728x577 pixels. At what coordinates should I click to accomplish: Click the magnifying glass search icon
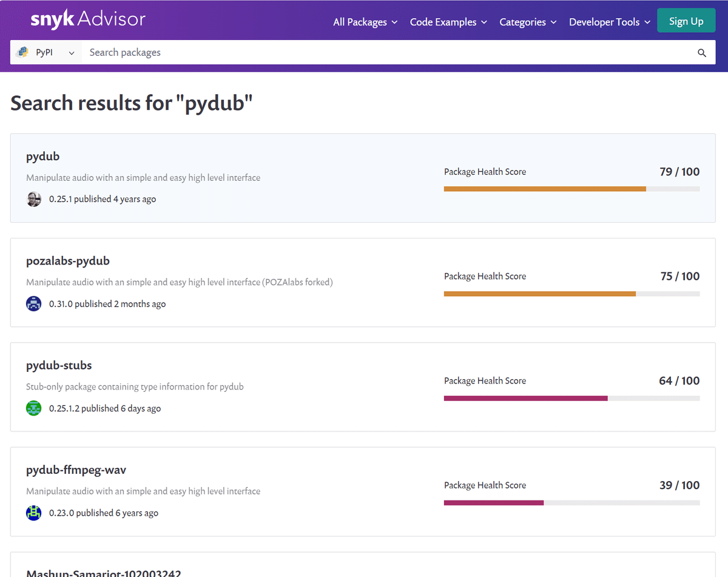pyautogui.click(x=702, y=53)
